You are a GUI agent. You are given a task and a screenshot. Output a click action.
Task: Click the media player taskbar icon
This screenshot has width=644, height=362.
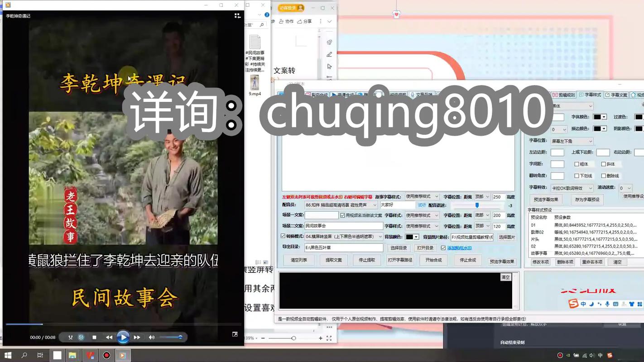click(x=122, y=355)
